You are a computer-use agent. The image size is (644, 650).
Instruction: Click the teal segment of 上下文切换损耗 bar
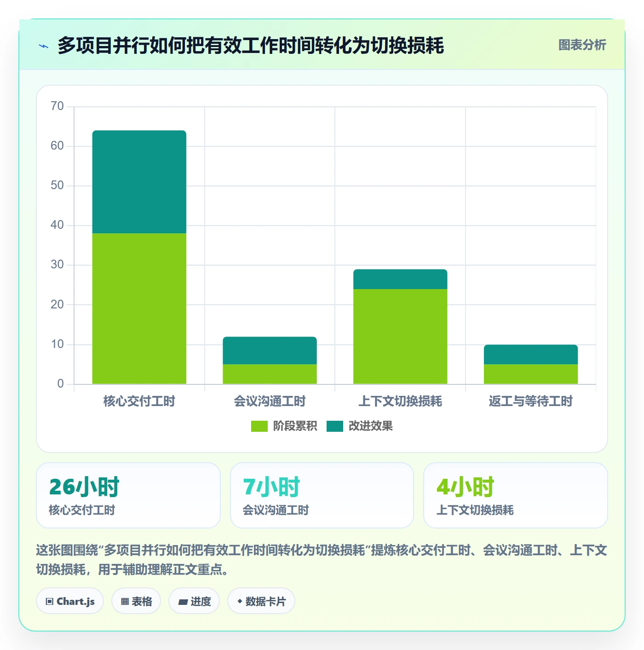[400, 279]
